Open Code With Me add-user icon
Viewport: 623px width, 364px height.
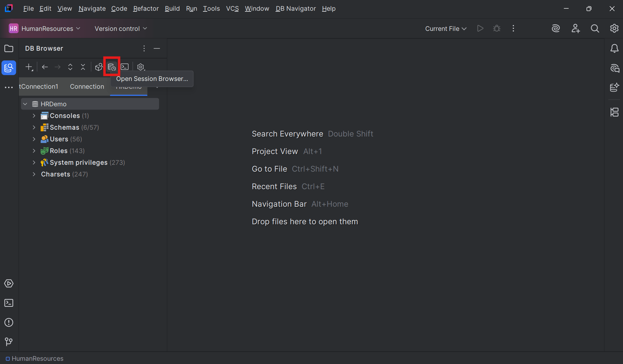[x=576, y=29]
